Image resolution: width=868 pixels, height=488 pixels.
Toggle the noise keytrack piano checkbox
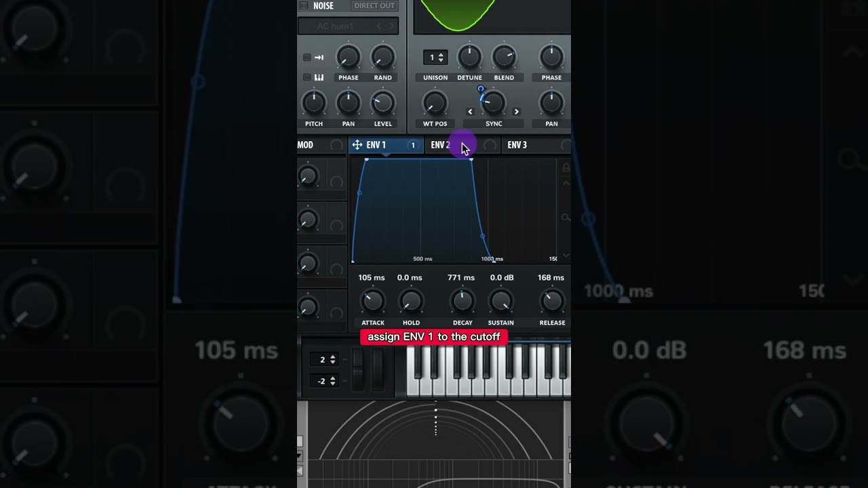pyautogui.click(x=307, y=77)
